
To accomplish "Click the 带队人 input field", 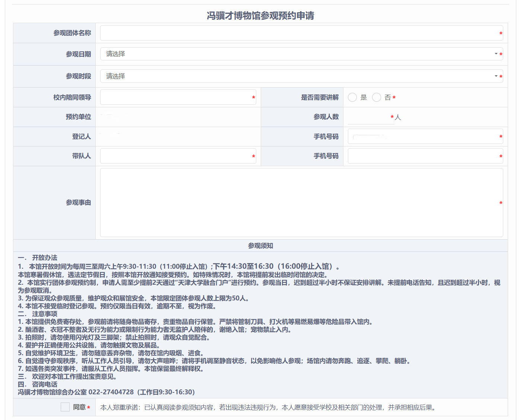I will coord(175,156).
